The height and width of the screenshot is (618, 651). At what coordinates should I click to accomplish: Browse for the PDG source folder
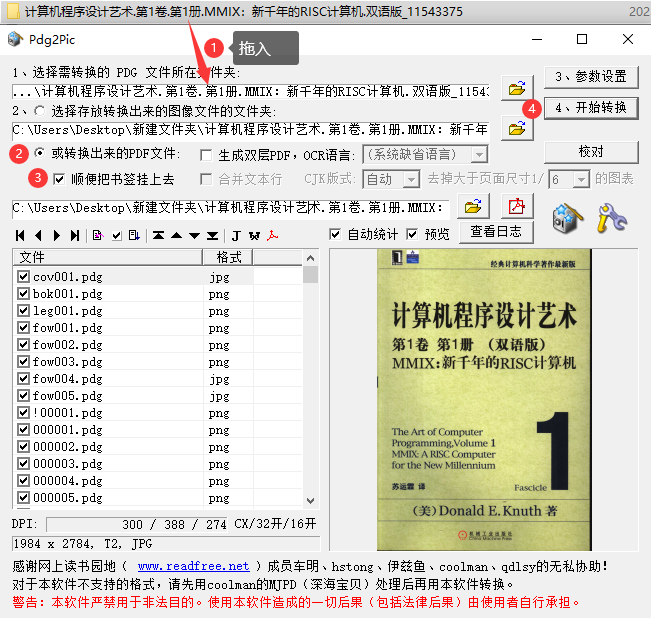[517, 88]
